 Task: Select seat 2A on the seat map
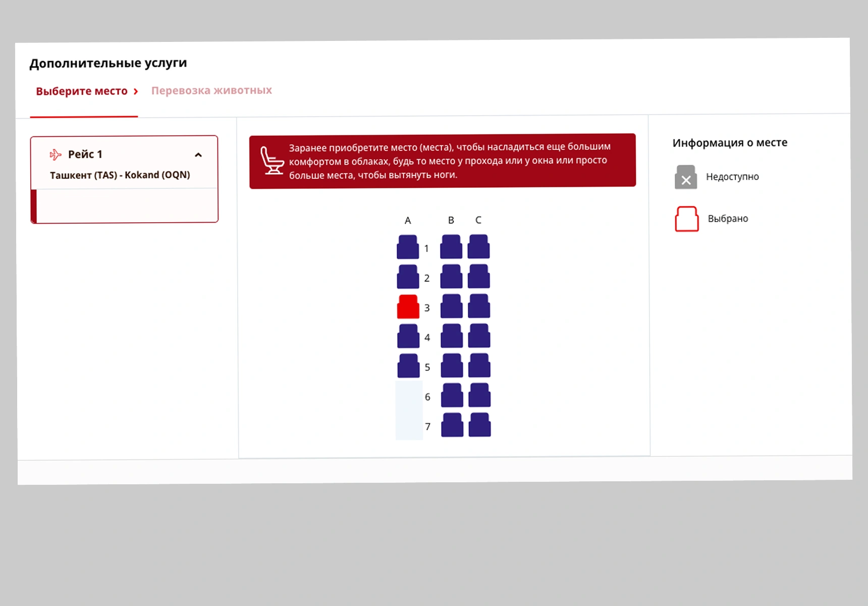(408, 277)
